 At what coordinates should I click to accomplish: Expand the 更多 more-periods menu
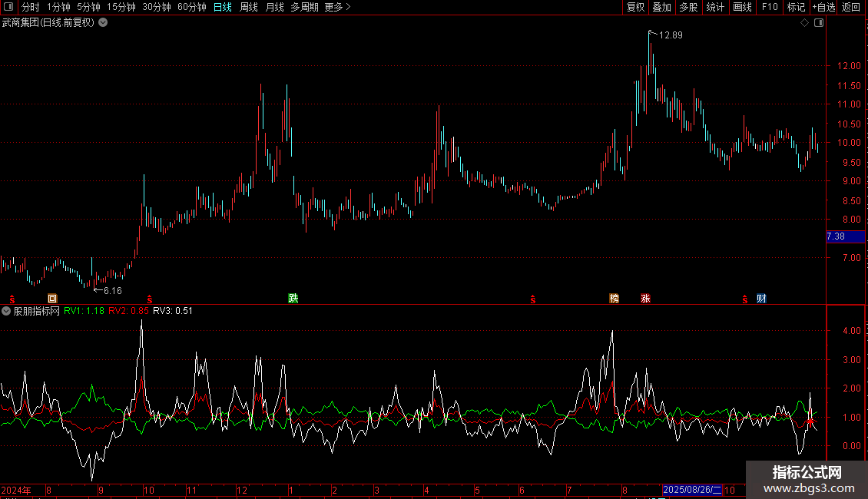tap(338, 7)
